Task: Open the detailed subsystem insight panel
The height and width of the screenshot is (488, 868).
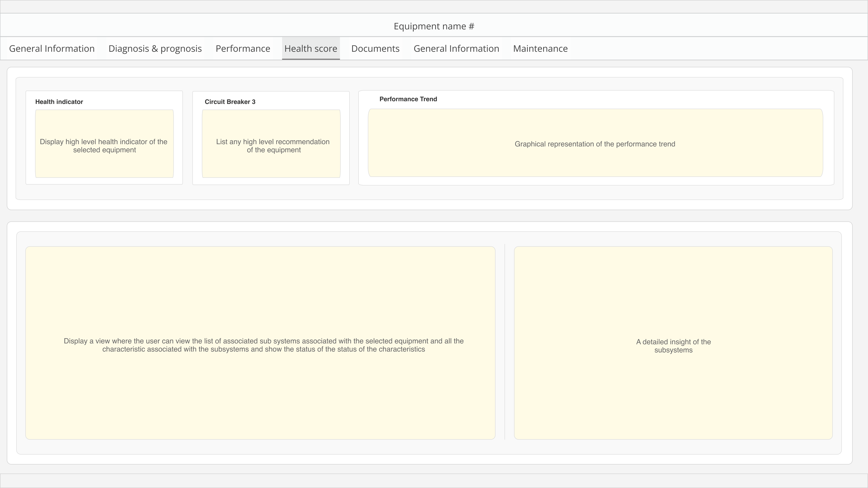Action: (x=673, y=343)
